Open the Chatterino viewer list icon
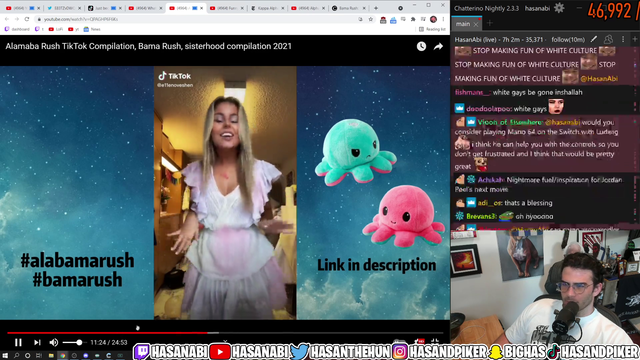Viewport: 640px width, 360px height. click(608, 39)
